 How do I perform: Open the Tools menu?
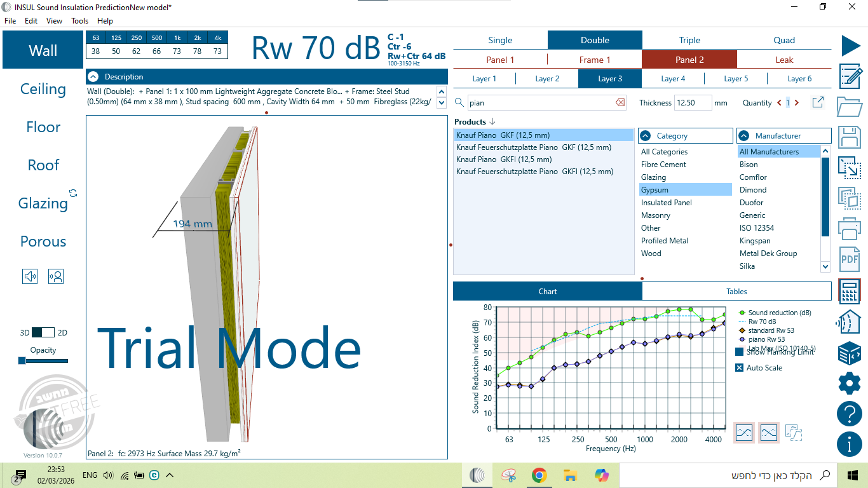click(x=79, y=21)
